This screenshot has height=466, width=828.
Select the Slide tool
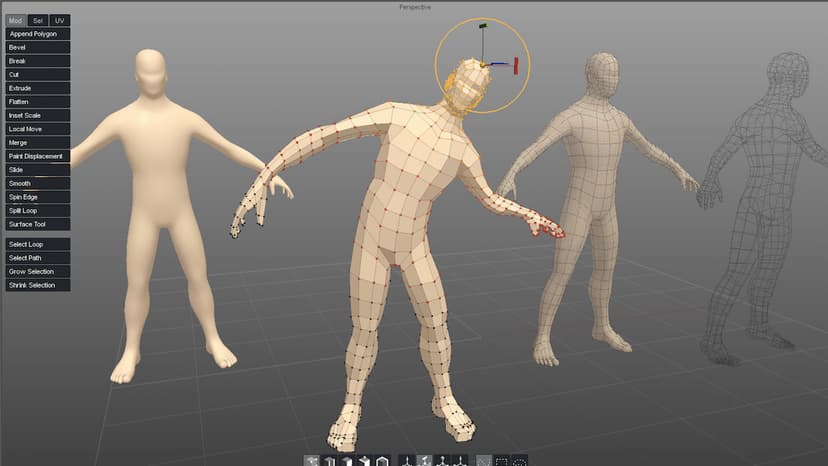pos(37,170)
